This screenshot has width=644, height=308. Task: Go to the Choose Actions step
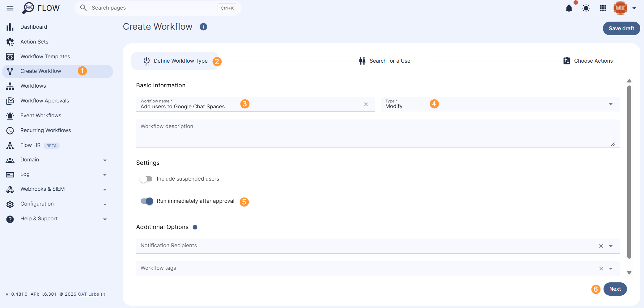(x=588, y=61)
